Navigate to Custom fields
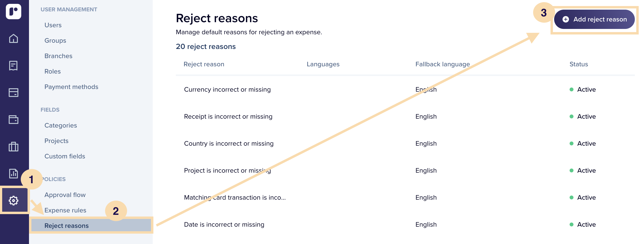 coord(65,156)
